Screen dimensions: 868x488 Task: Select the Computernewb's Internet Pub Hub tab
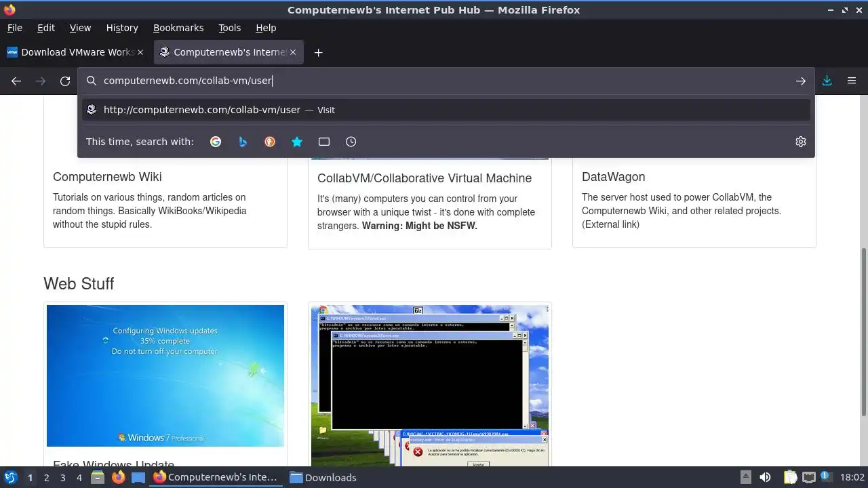click(229, 52)
